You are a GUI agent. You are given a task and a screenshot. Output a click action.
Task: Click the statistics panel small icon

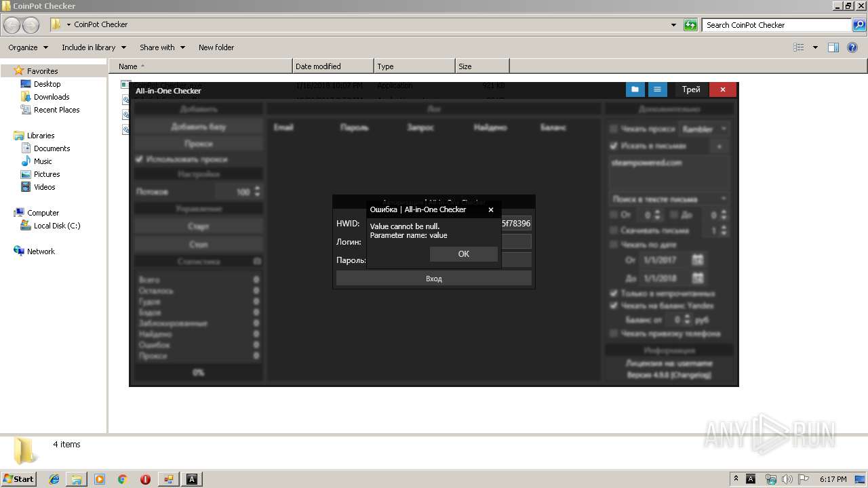pyautogui.click(x=257, y=261)
